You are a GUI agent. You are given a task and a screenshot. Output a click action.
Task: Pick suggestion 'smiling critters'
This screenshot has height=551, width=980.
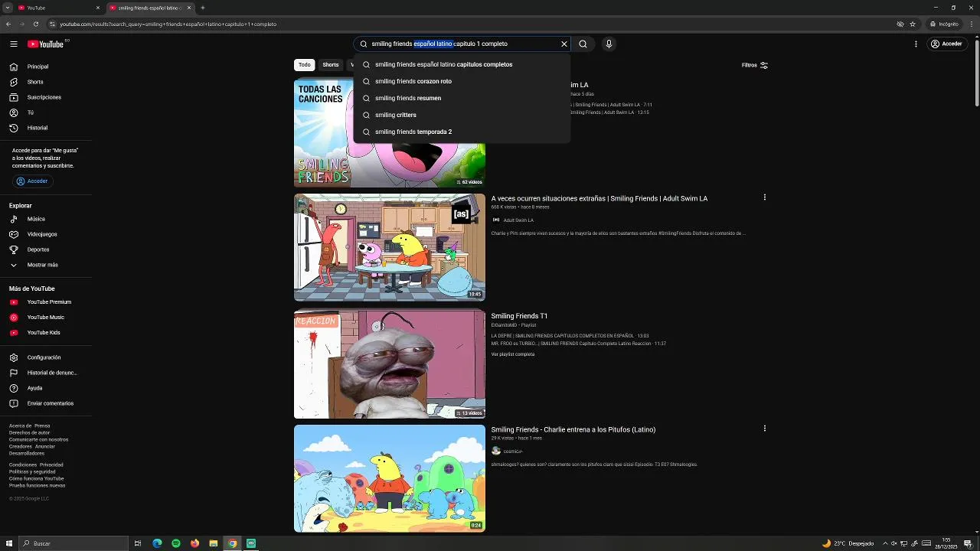coord(462,115)
